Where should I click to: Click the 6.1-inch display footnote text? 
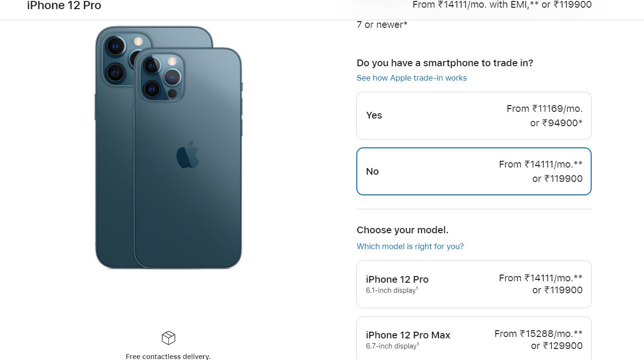point(392,290)
